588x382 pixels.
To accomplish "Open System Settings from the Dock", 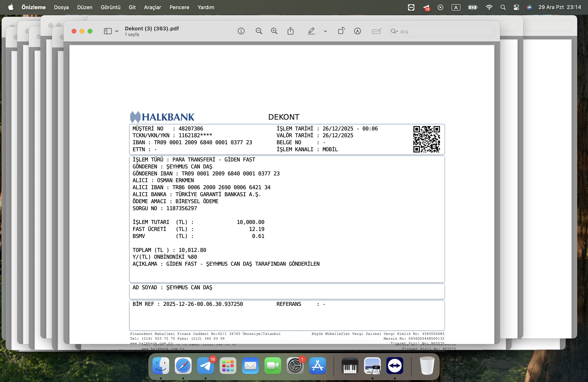I will 295,365.
